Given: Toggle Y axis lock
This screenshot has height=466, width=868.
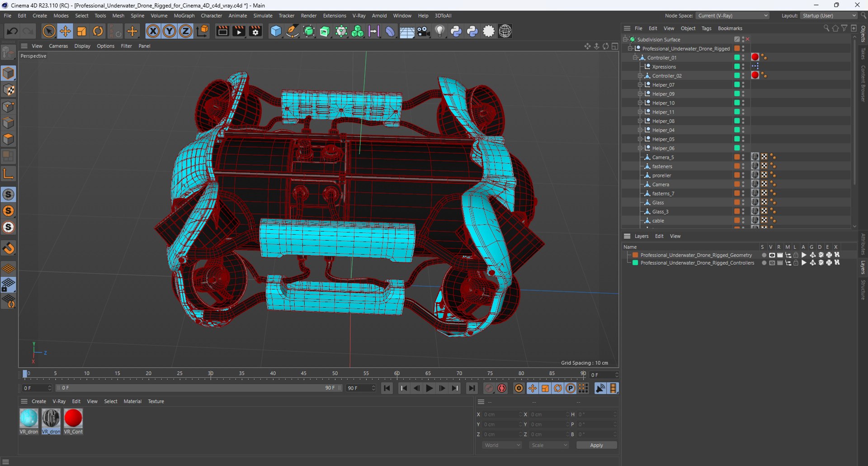Looking at the screenshot, I should tap(169, 31).
